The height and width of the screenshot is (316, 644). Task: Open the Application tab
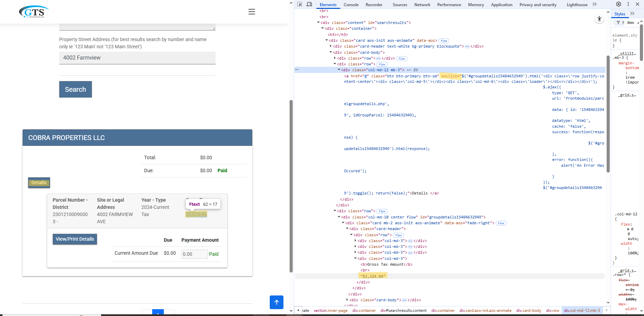tap(502, 5)
